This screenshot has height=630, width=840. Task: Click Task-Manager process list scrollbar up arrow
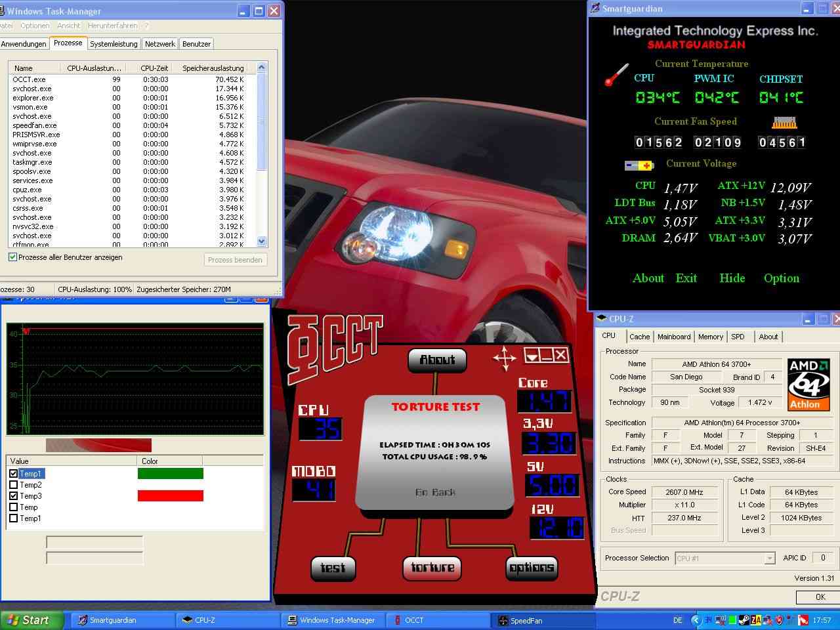(x=262, y=68)
